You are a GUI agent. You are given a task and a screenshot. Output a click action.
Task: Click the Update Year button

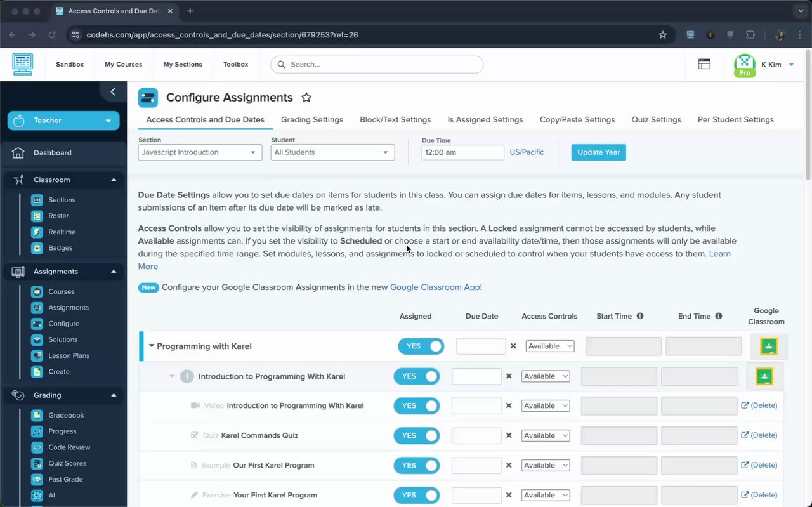[598, 152]
